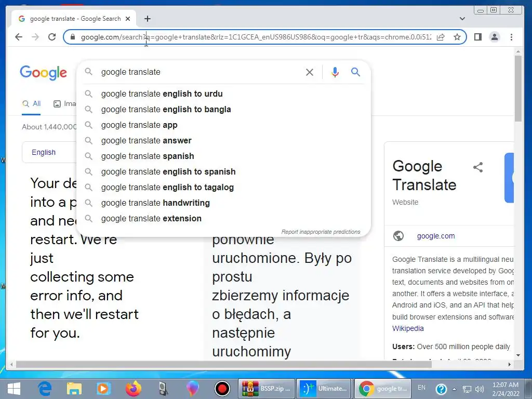
Task: Select the All results tab
Action: 32,104
